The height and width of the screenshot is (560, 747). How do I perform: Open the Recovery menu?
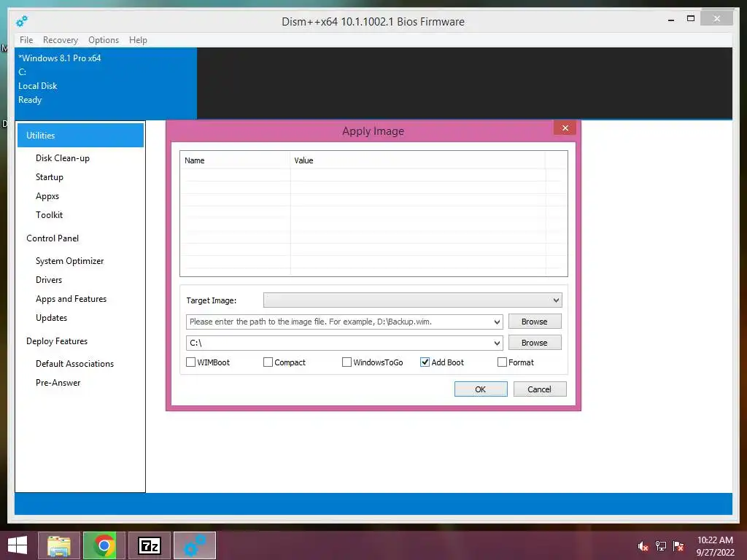pos(61,40)
